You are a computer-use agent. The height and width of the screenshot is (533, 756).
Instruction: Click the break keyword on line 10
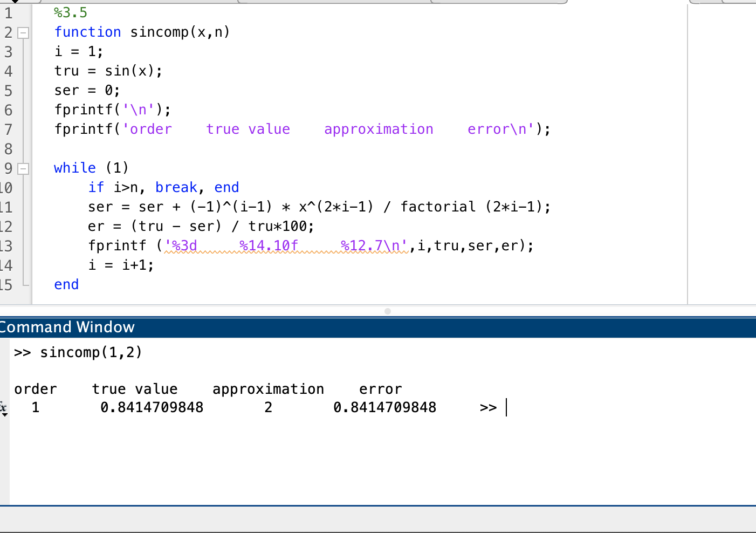pyautogui.click(x=176, y=187)
